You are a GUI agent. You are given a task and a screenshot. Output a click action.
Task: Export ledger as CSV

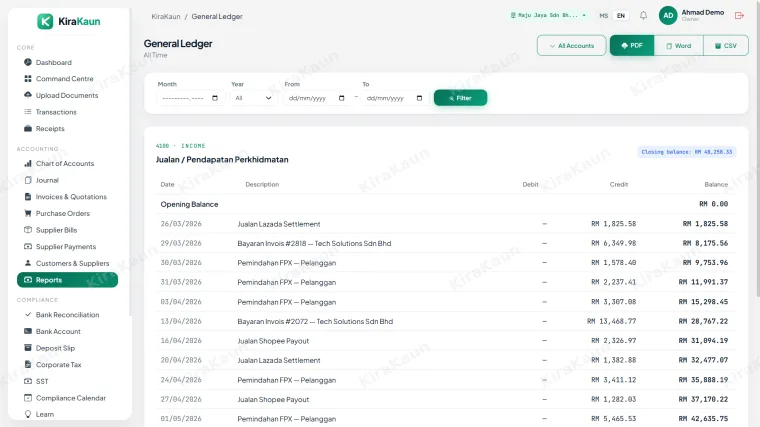click(x=726, y=46)
